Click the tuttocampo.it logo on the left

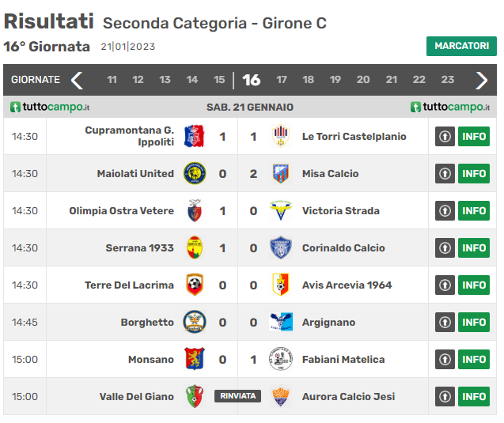coord(50,107)
